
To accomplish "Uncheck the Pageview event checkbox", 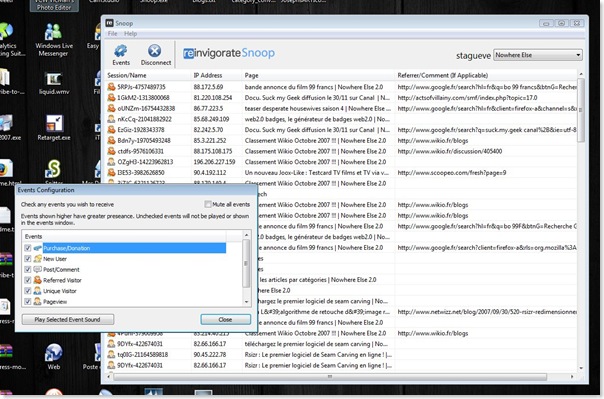I will tap(28, 301).
